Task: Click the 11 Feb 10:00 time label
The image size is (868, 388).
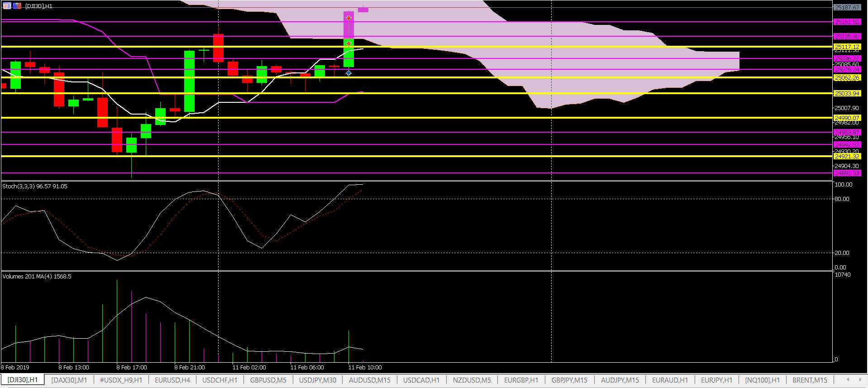Action: click(x=365, y=367)
